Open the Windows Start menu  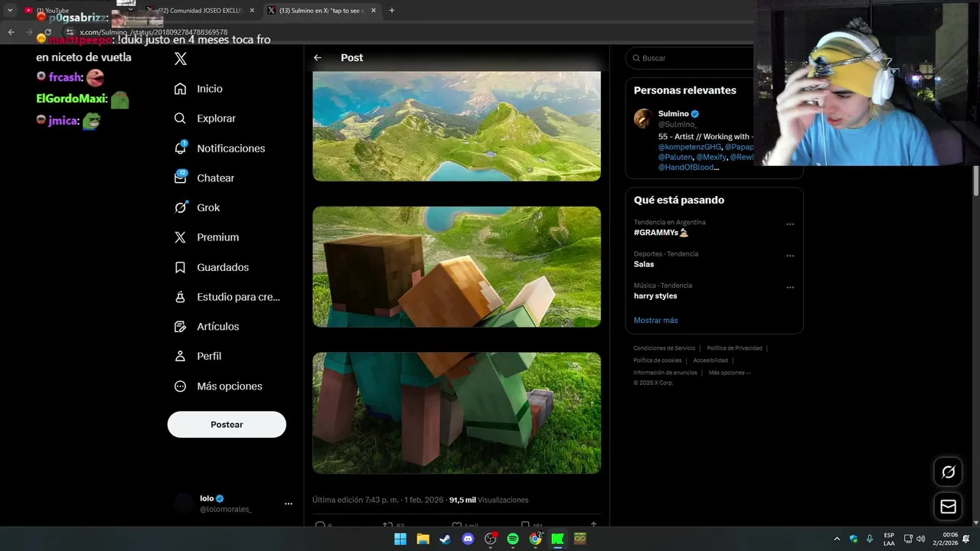coord(400,539)
